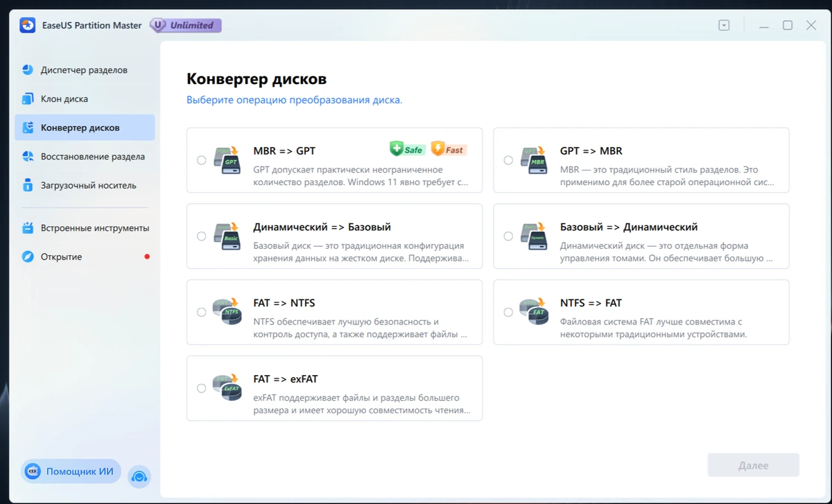Select the GPT => MBR radio button
The height and width of the screenshot is (504, 832).
coord(508,160)
